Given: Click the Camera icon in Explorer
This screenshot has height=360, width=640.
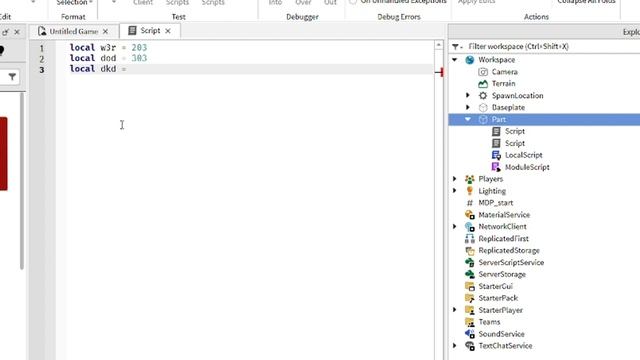Looking at the screenshot, I should pos(483,72).
